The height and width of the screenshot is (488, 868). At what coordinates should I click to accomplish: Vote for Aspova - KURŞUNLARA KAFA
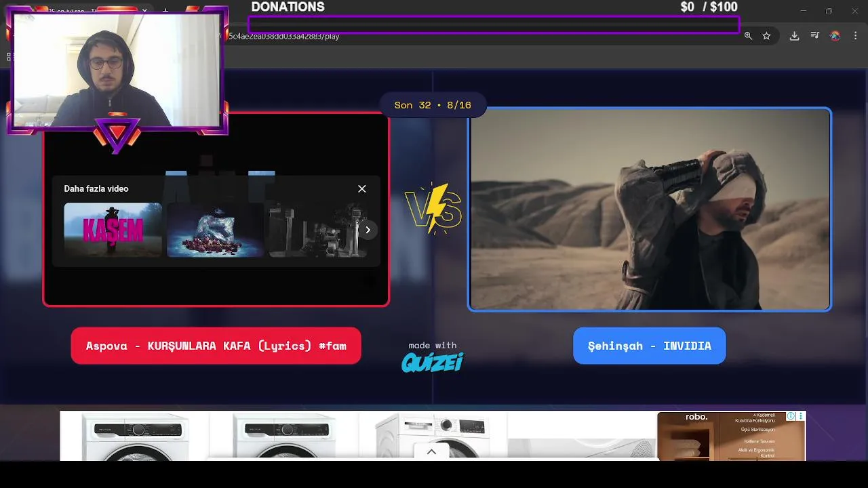click(x=216, y=346)
